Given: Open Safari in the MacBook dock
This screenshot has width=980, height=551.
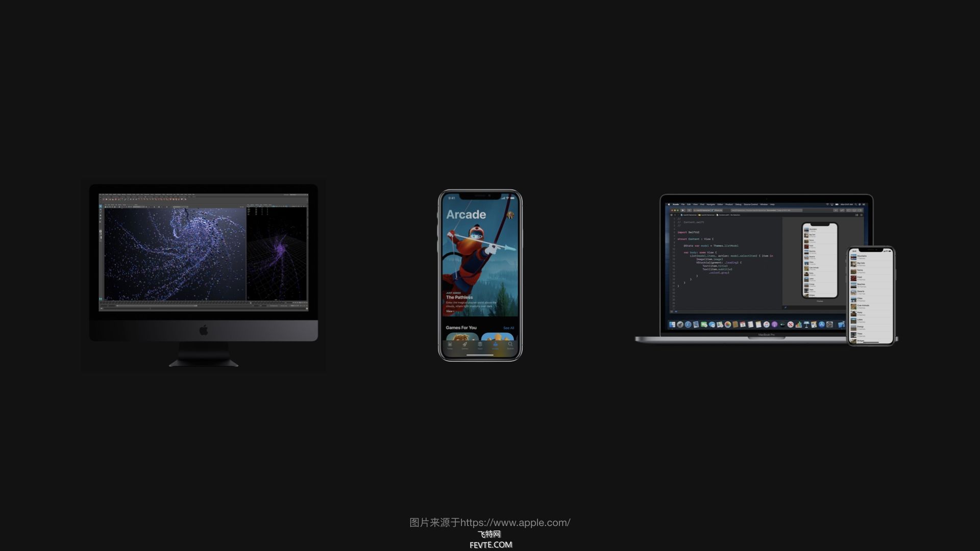Looking at the screenshot, I should [x=688, y=324].
